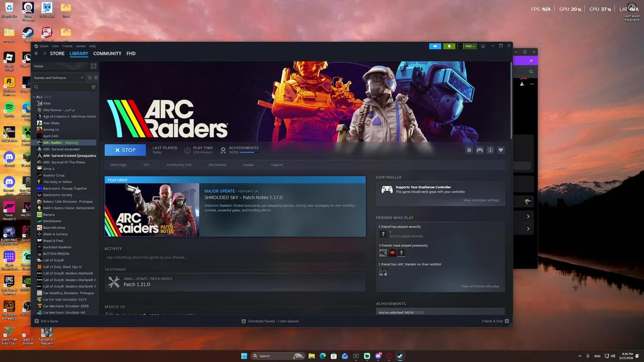
Task: Stop the running ARC Raiders game
Action: (125, 150)
